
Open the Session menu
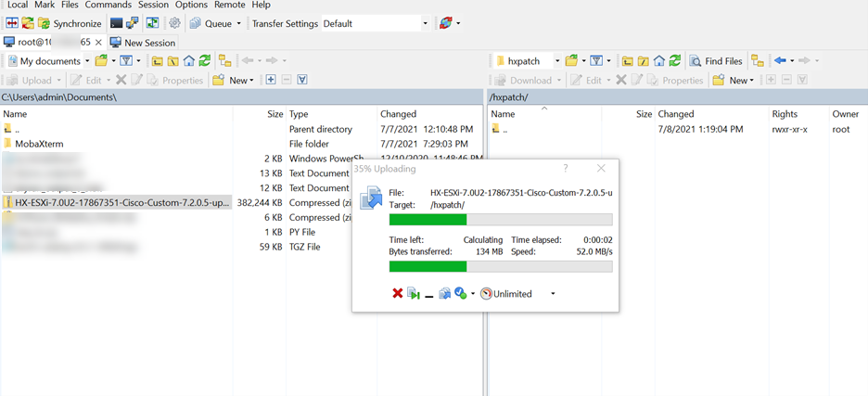click(153, 5)
